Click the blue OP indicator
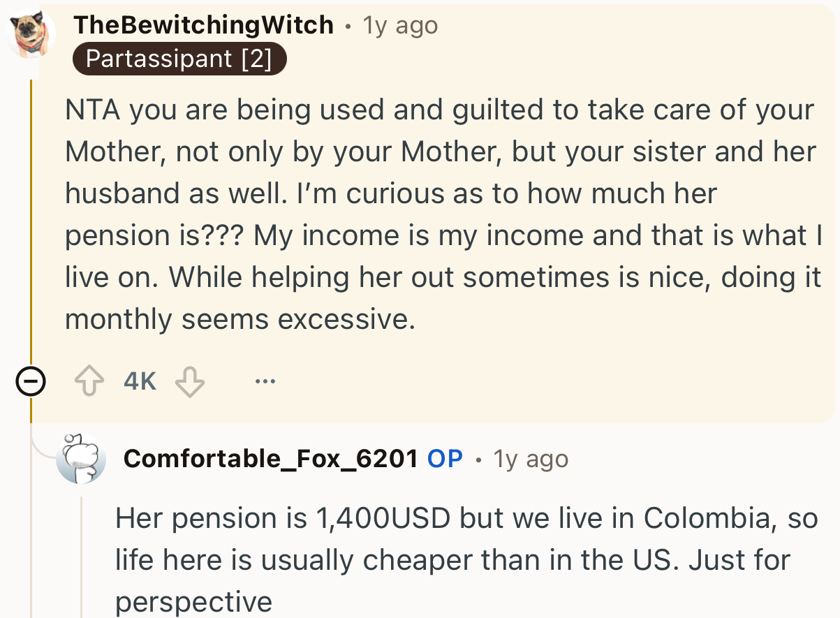 tap(445, 459)
